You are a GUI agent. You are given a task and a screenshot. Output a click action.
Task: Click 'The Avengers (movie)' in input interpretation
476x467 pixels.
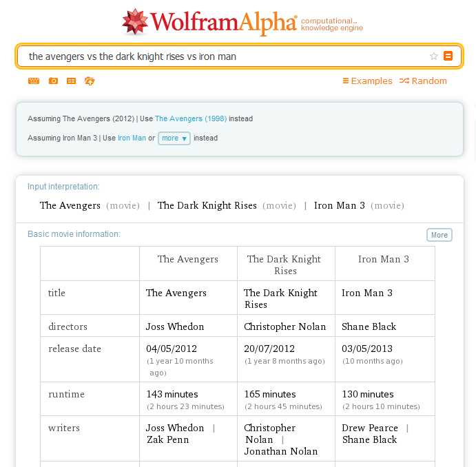[x=90, y=206]
